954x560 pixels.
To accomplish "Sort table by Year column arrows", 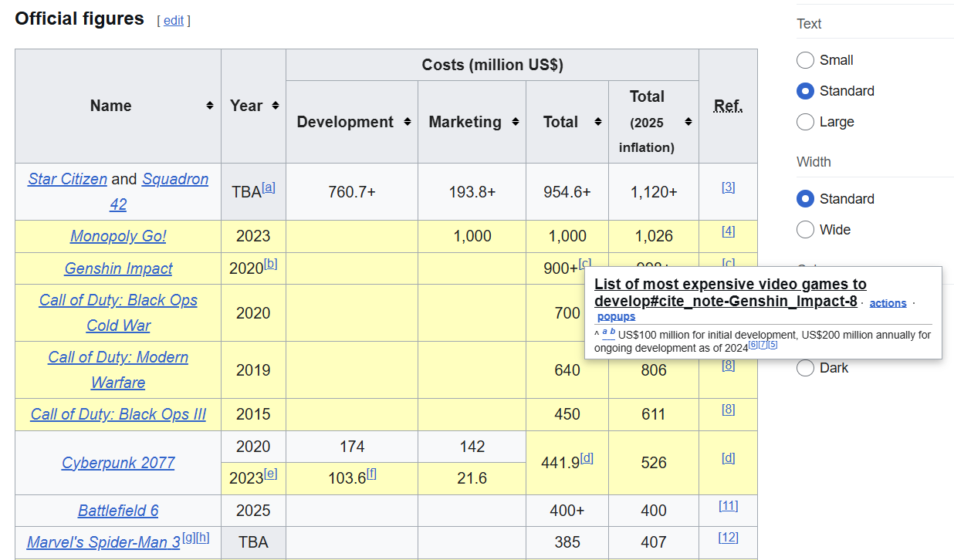I will [276, 106].
